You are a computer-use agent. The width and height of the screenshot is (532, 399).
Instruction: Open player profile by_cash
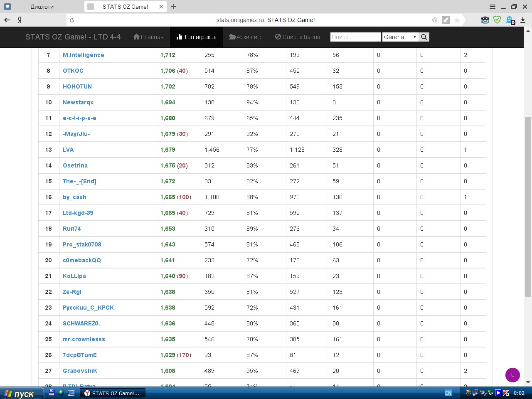pos(74,197)
